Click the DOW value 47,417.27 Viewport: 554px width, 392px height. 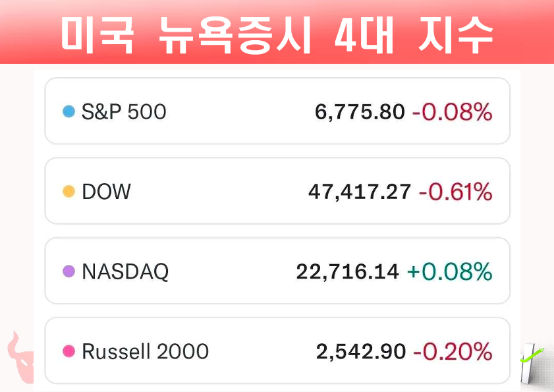[x=360, y=192]
